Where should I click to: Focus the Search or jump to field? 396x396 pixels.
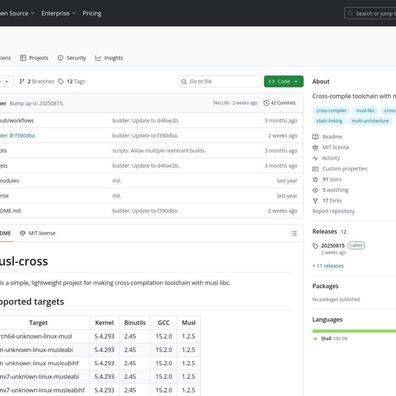click(370, 14)
